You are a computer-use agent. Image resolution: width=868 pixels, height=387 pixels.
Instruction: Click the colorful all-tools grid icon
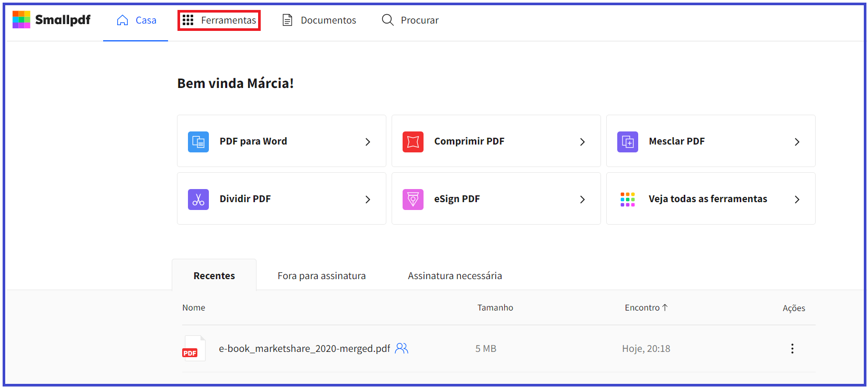(x=628, y=199)
